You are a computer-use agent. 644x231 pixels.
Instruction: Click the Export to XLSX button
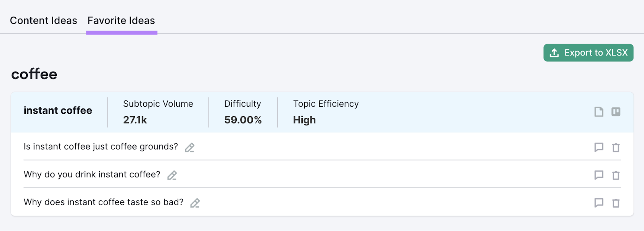(588, 53)
